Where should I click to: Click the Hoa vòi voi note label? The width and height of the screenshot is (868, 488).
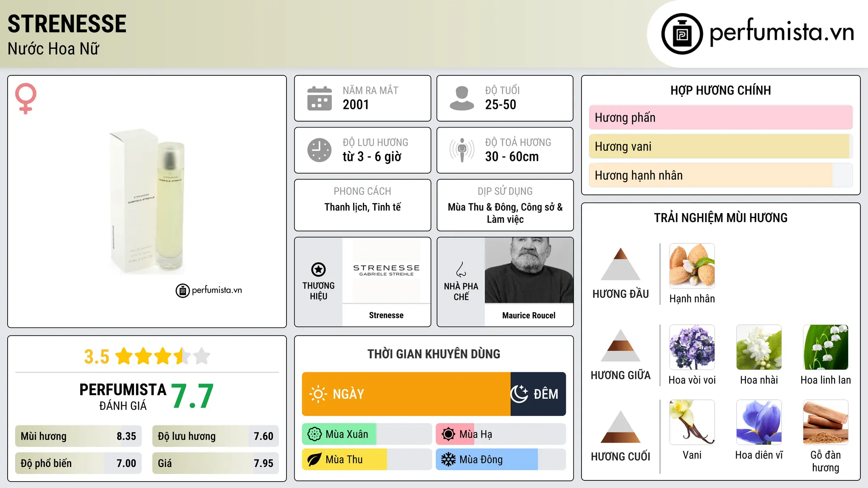click(692, 380)
